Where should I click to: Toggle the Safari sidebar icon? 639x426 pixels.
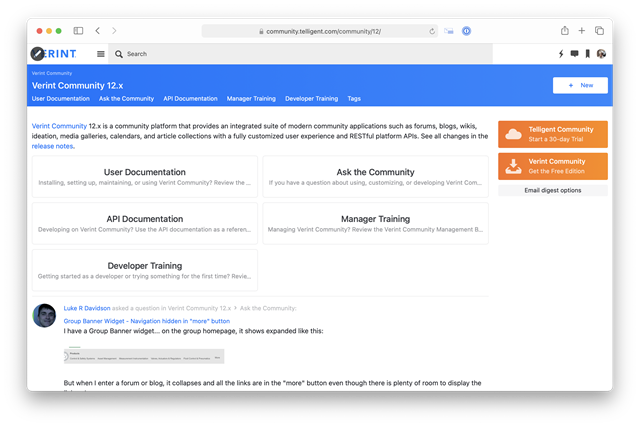coord(78,31)
